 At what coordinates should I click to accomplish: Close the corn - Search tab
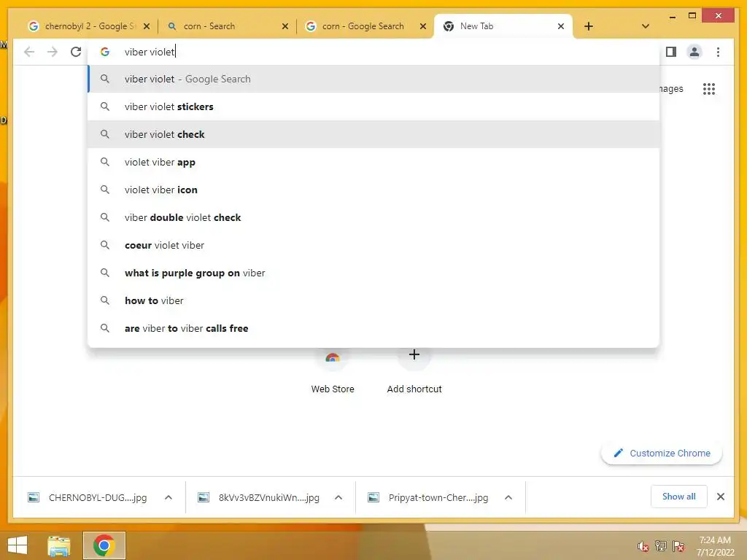pos(285,26)
